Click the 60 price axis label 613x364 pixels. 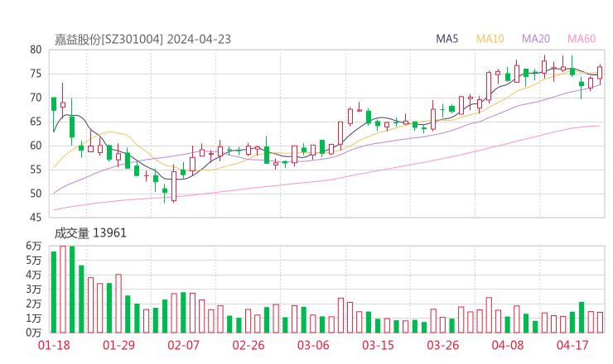36,146
